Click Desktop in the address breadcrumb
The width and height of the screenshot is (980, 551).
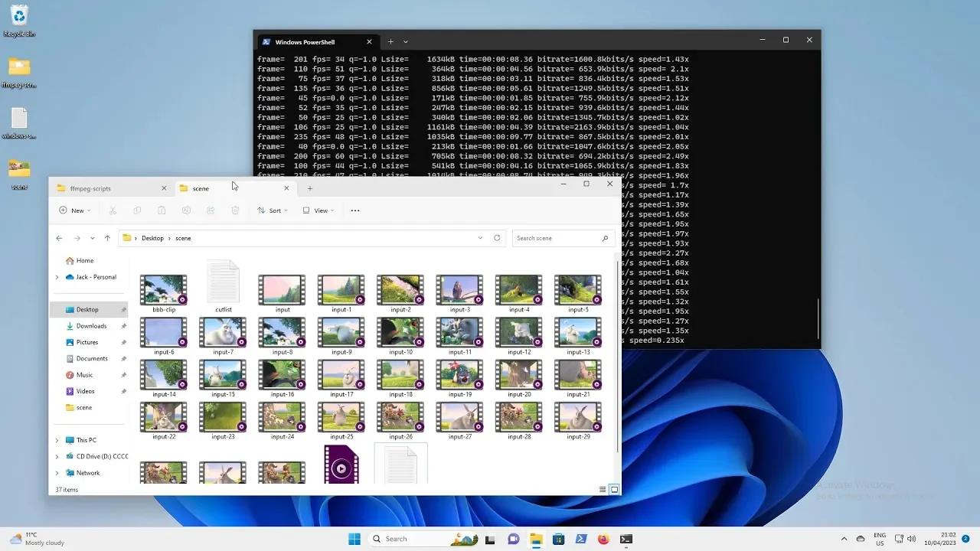click(152, 238)
